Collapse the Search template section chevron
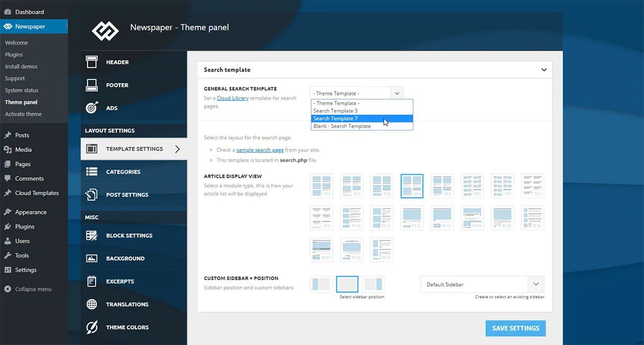This screenshot has height=345, width=644. (544, 70)
